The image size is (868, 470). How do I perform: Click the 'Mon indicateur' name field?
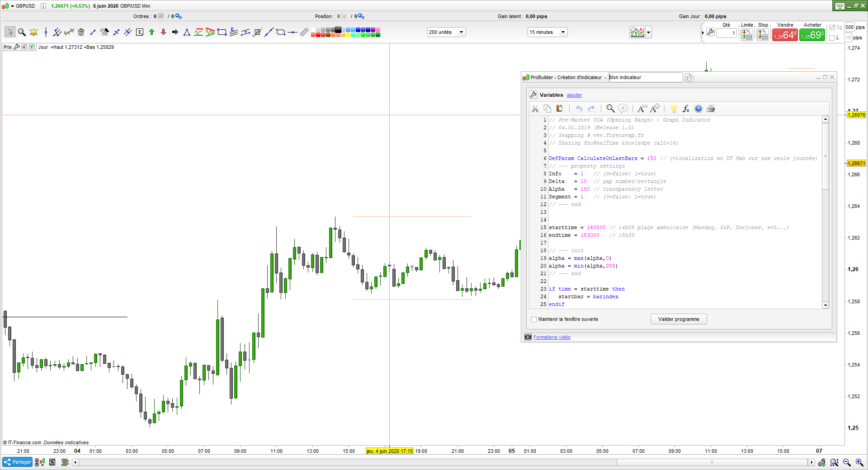[x=645, y=77]
